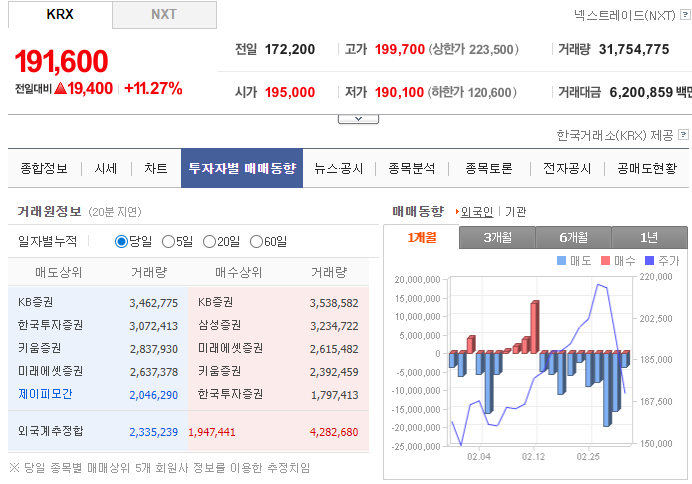This screenshot has height=484, width=692.
Task: Click the 외국인 link in 매매동향
Action: pos(476,212)
